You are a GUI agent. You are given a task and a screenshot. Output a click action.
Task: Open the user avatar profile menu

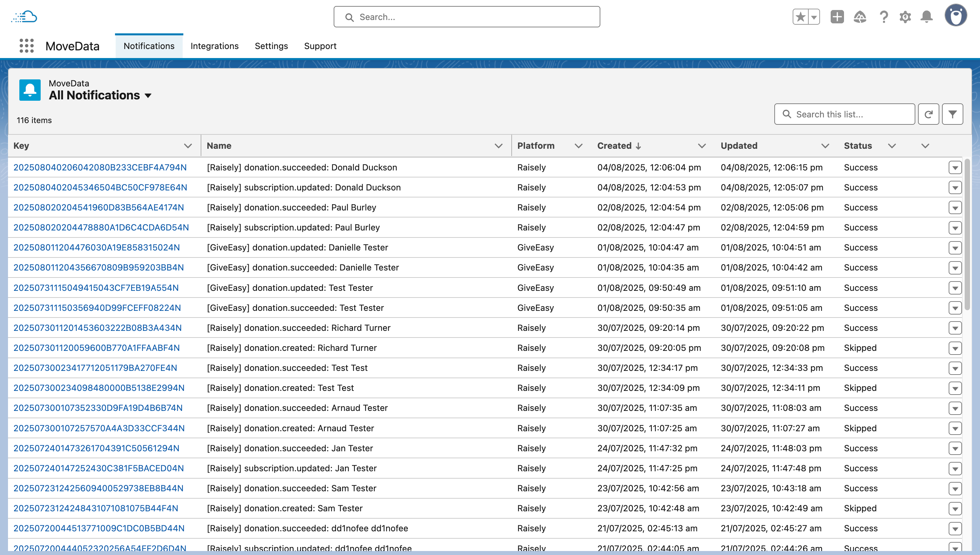pyautogui.click(x=955, y=16)
